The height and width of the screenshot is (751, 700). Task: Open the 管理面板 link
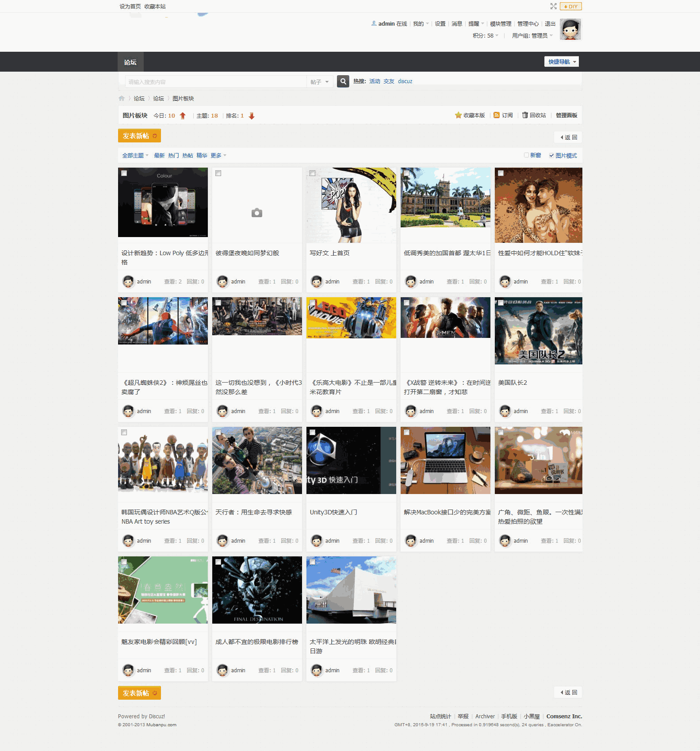[566, 115]
